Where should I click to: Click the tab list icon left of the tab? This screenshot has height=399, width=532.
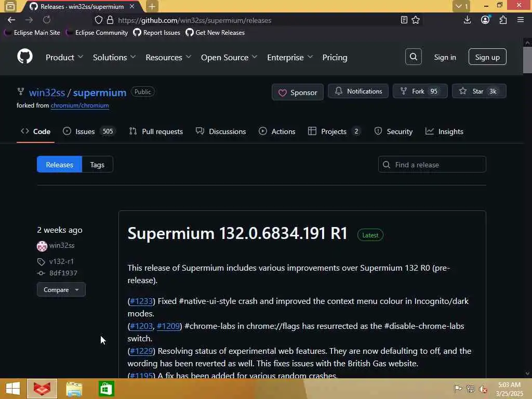pos(10,6)
